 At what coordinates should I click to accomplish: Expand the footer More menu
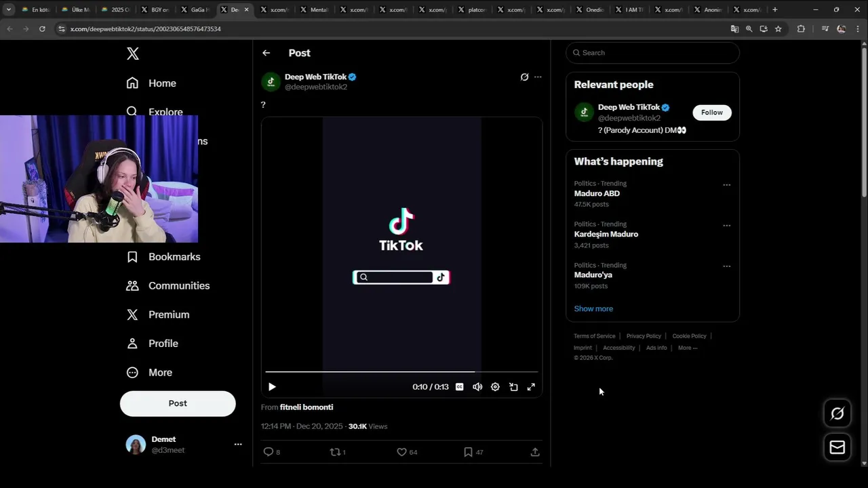point(688,348)
